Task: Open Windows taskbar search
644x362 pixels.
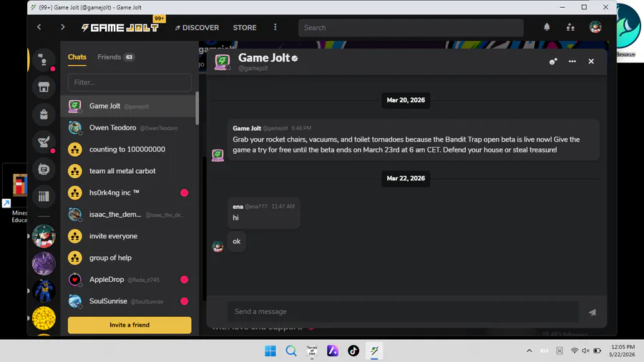Action: coord(291,351)
